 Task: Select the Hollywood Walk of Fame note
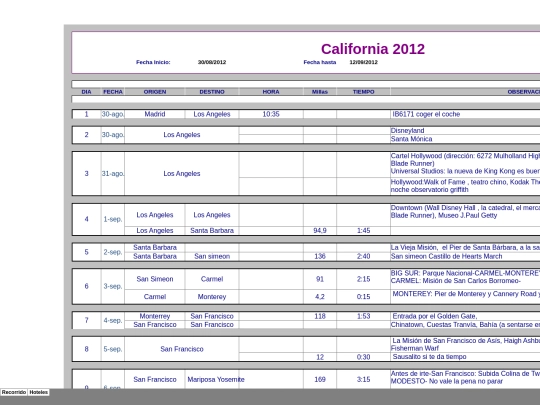pyautogui.click(x=465, y=186)
